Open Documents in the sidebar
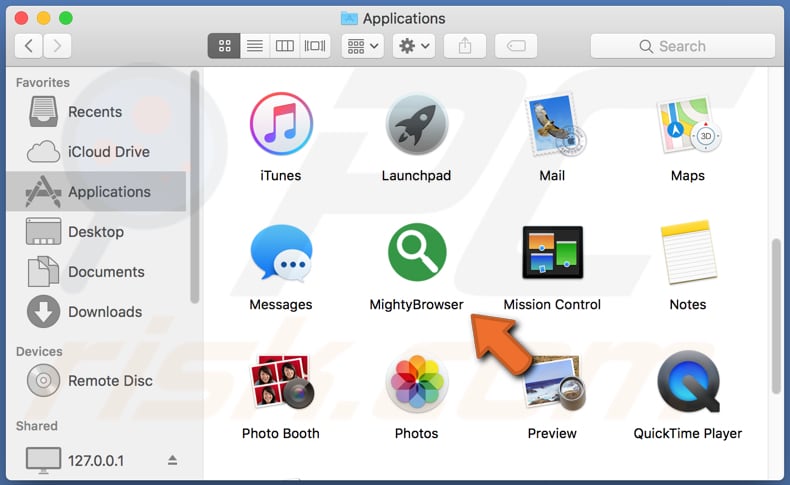 tap(96, 271)
